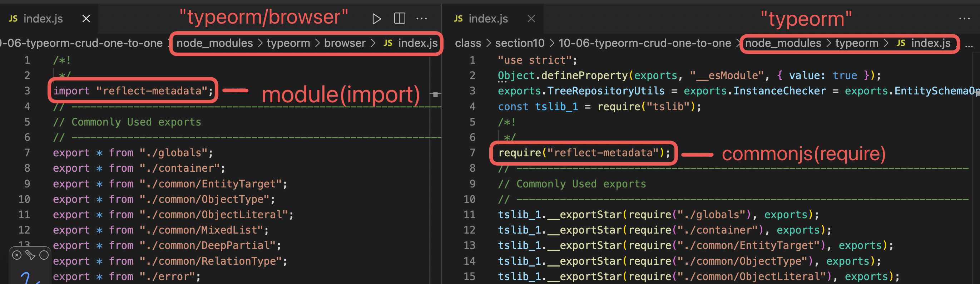Select the right index.js editor tab
Image resolution: width=980 pixels, height=284 pixels.
(x=494, y=19)
